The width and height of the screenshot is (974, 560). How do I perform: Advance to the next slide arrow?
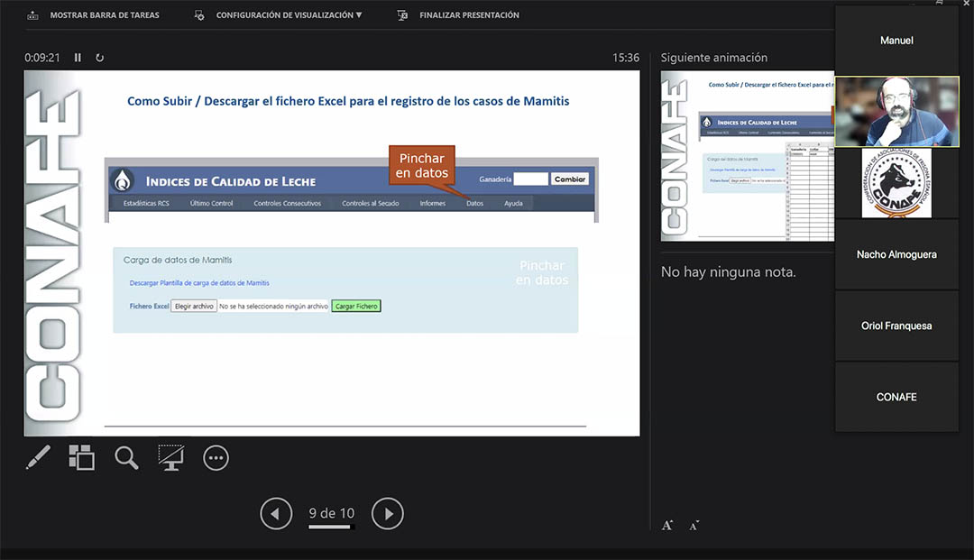(x=388, y=514)
